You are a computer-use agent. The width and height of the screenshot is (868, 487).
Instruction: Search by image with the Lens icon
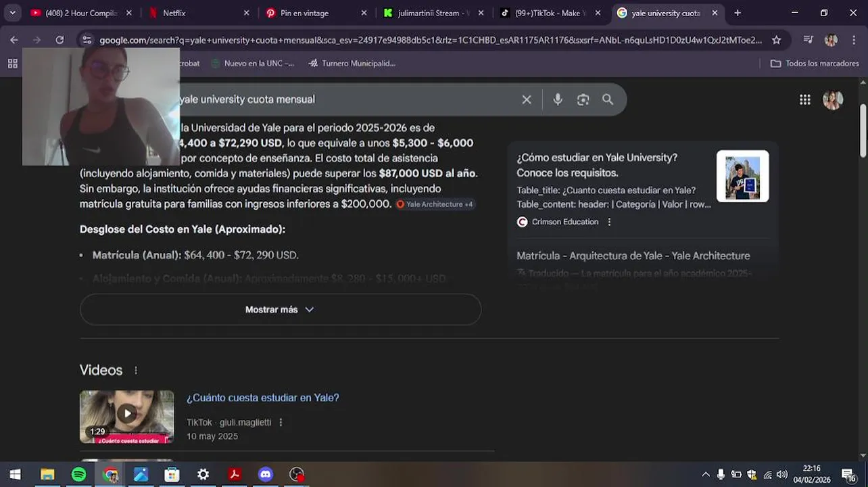pos(583,99)
